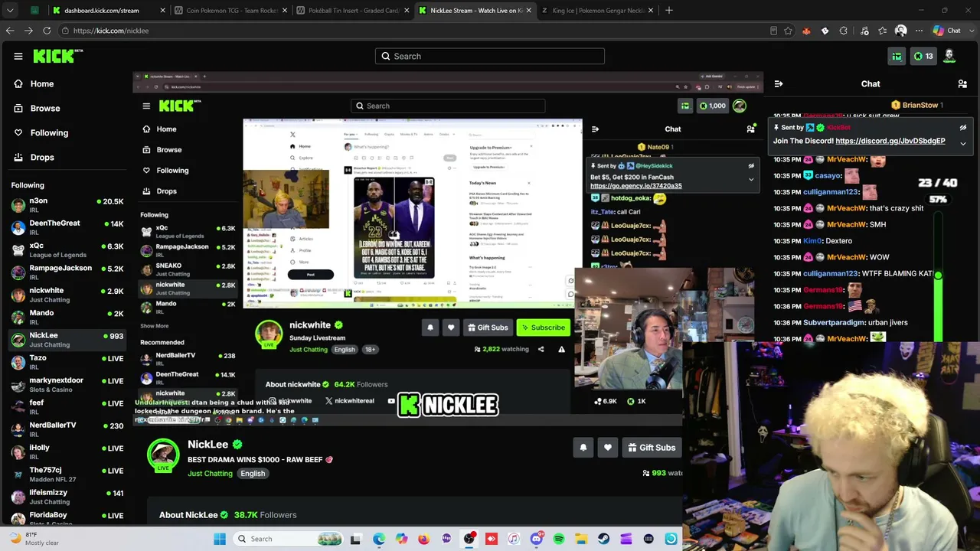Open Mando's channel in the sidebar
This screenshot has width=980, height=551.
pos(66,317)
